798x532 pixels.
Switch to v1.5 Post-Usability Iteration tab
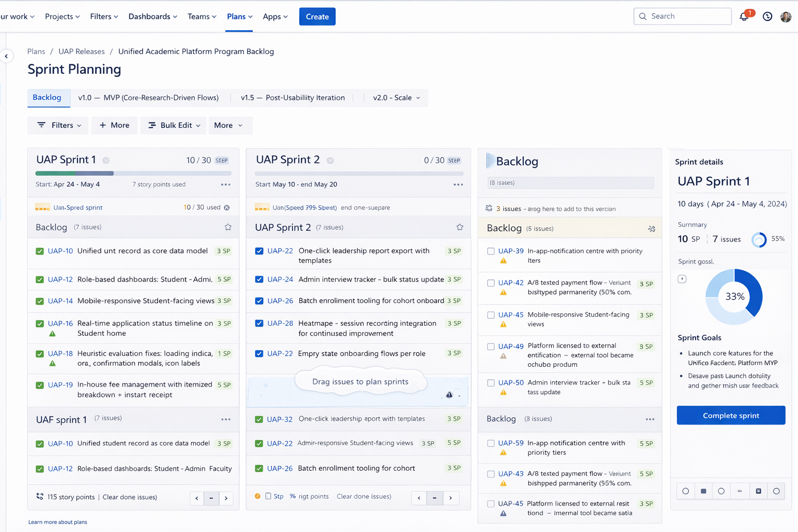[x=292, y=98]
